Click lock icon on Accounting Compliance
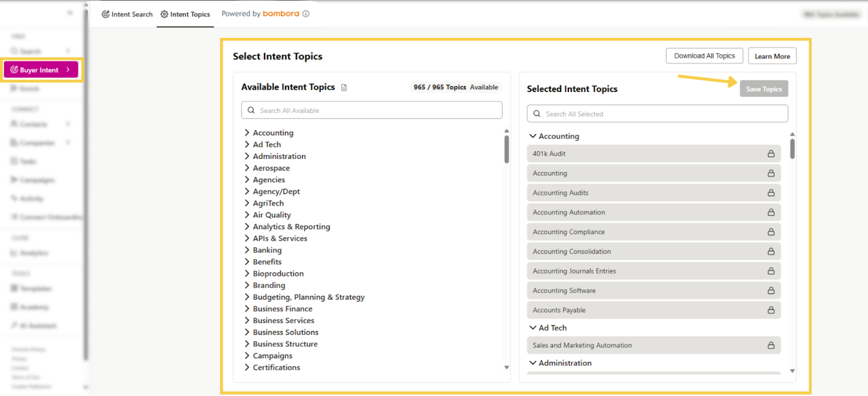Image resolution: width=868 pixels, height=396 pixels. click(771, 232)
